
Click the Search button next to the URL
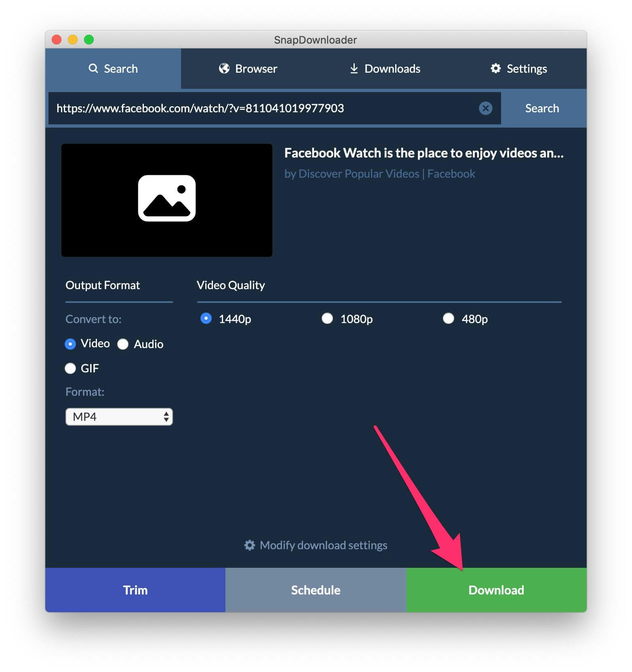tap(542, 108)
